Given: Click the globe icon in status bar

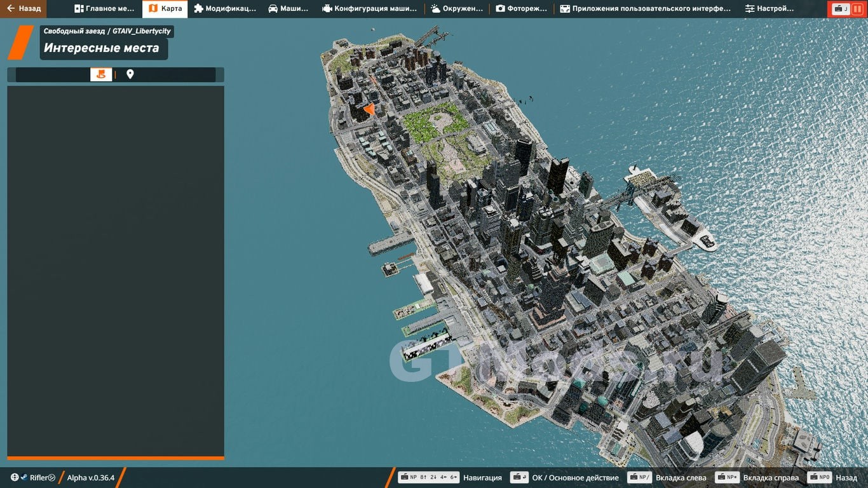Looking at the screenshot, I should pyautogui.click(x=15, y=478).
